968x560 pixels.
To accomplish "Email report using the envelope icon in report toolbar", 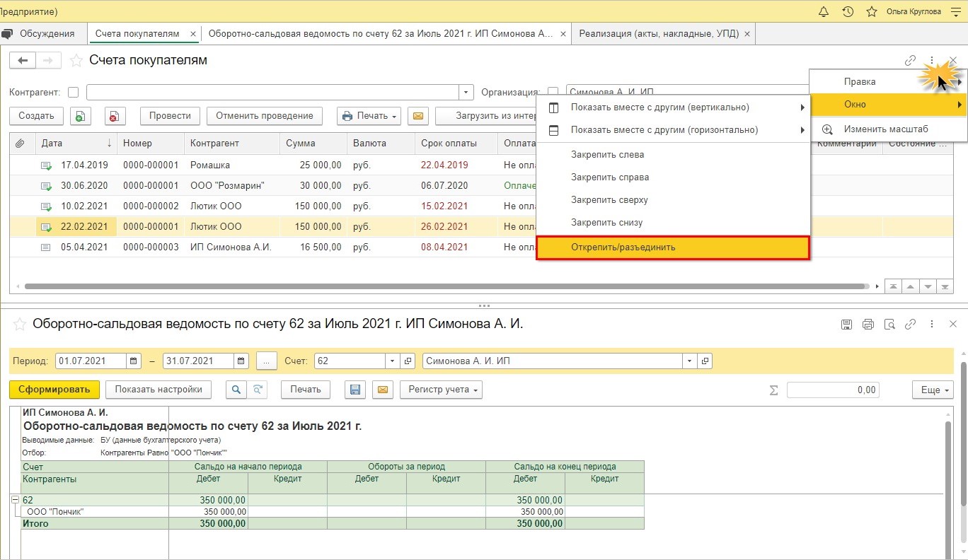I will [383, 390].
